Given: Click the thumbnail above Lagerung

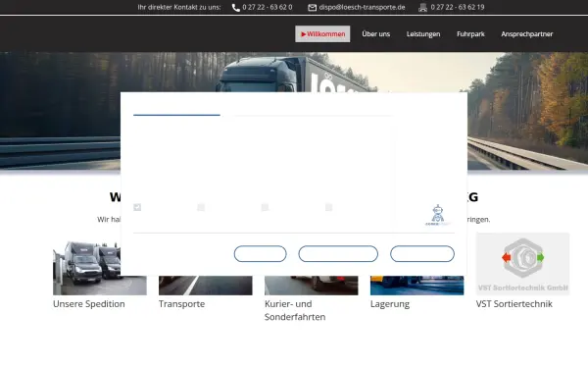Looking at the screenshot, I should (417, 286).
